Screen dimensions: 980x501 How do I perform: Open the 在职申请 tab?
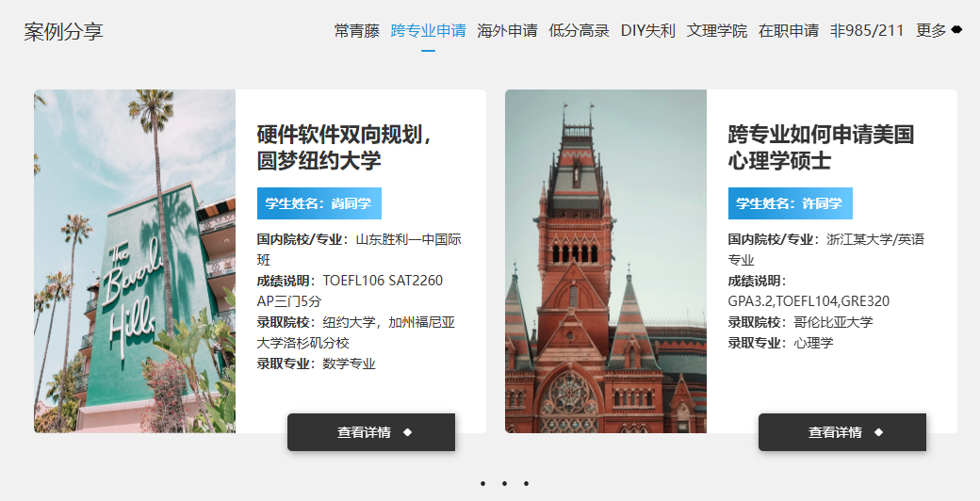tap(788, 30)
